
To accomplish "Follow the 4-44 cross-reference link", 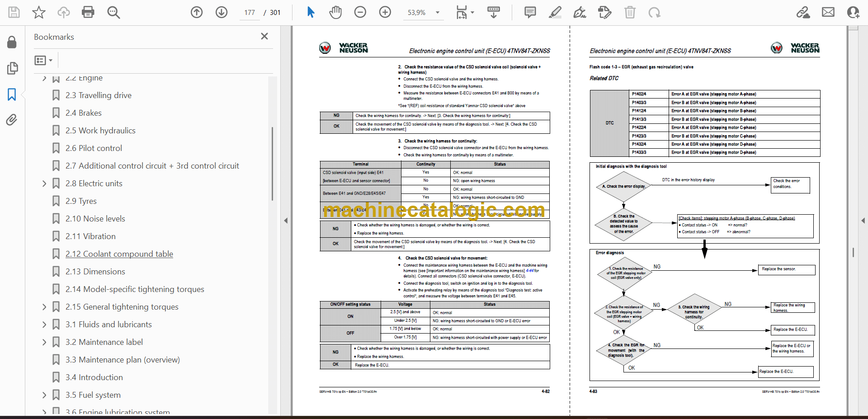I will click(x=530, y=271).
